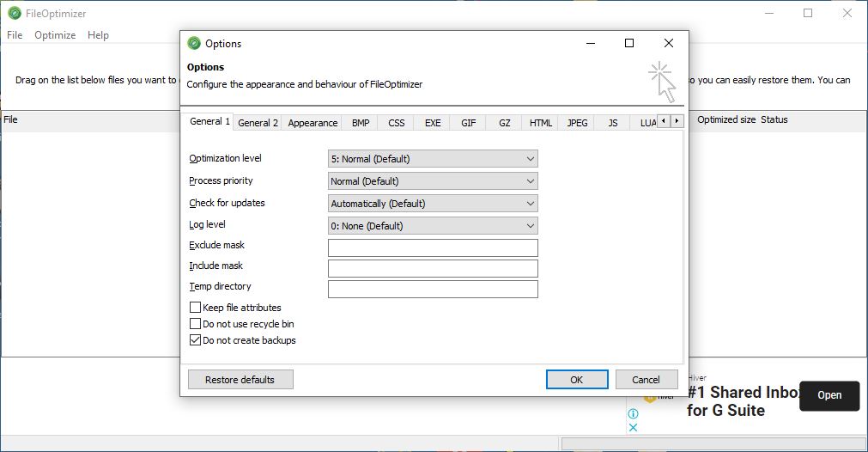Viewport: 868px width, 452px height.
Task: Maximize the FileOptimizer main window
Action: click(808, 13)
